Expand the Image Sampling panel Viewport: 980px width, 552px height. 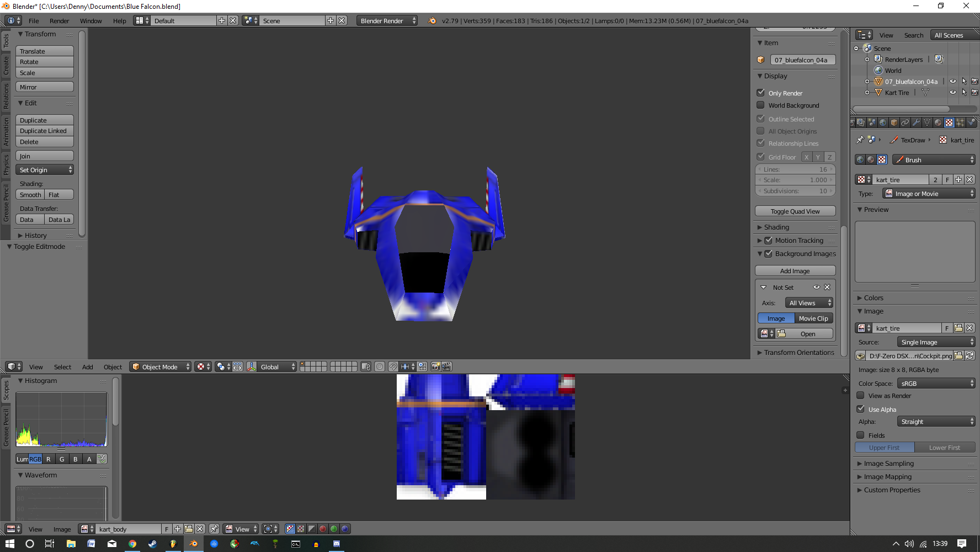888,464
